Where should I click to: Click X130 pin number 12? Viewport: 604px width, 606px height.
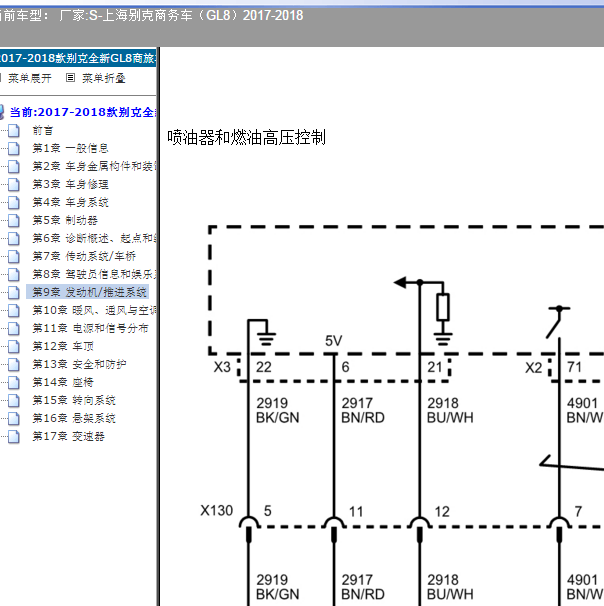(x=442, y=512)
